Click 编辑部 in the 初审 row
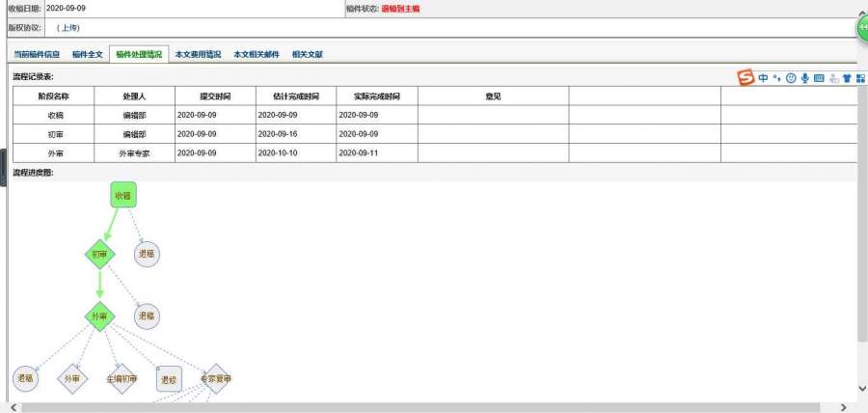Screen dimensions: 868x413 click(x=134, y=134)
